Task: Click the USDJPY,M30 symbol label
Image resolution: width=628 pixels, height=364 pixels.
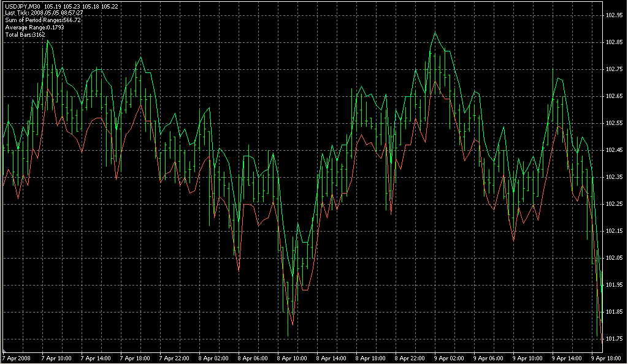Action: [22, 6]
